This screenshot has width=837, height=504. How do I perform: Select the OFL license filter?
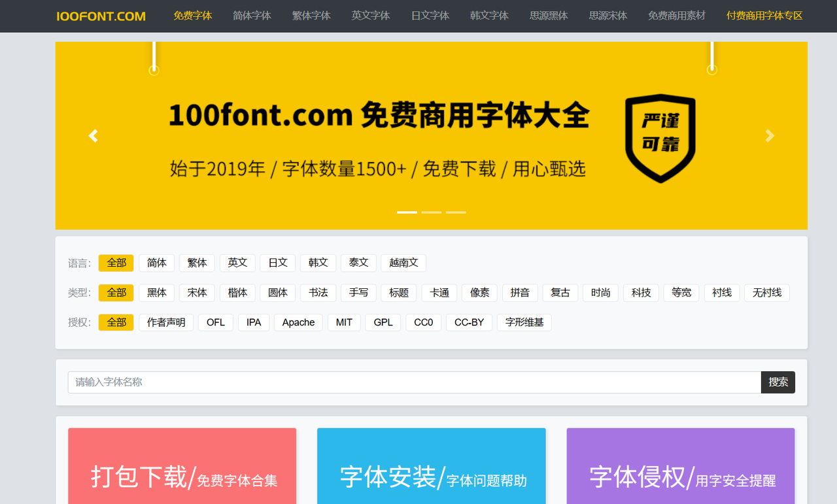point(215,322)
